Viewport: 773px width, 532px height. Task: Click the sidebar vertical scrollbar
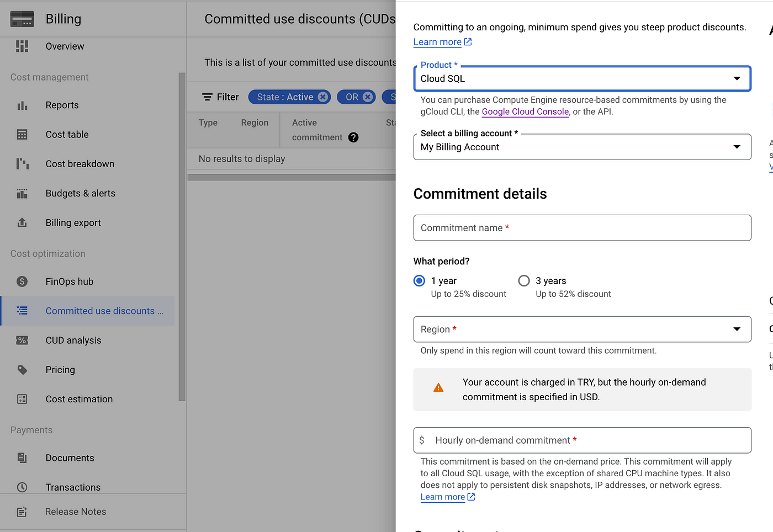pos(182,237)
